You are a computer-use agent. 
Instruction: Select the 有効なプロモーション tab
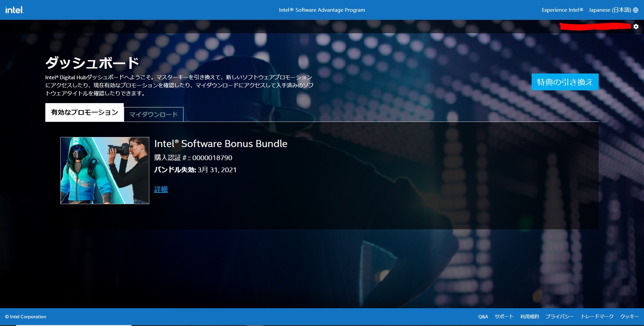pyautogui.click(x=85, y=112)
